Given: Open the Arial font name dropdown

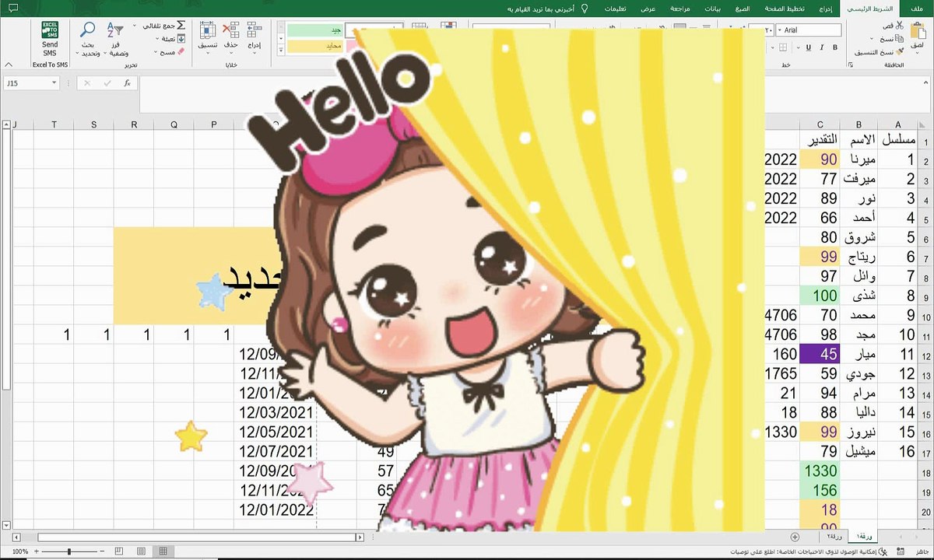Looking at the screenshot, I should (x=780, y=30).
